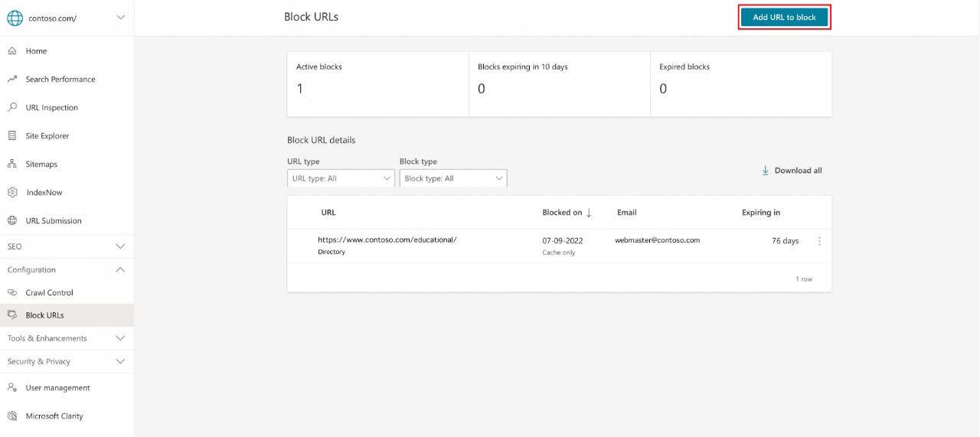Click the Site Explorer icon

(x=12, y=136)
